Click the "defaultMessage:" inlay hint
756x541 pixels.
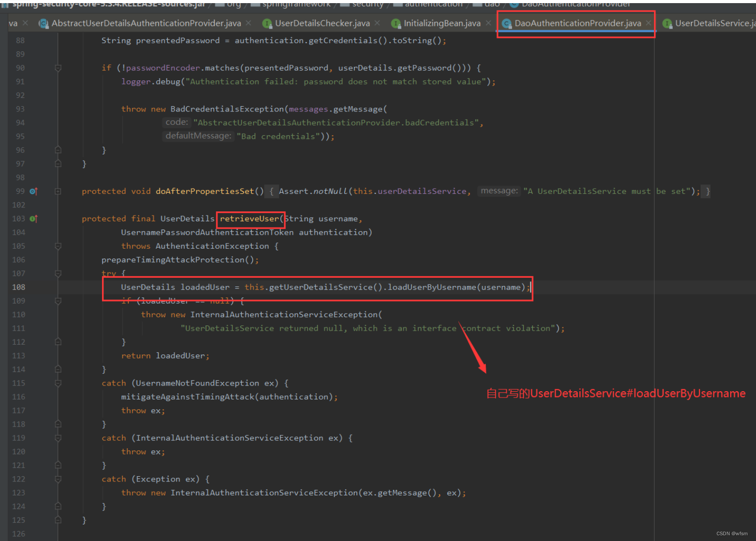coord(198,136)
